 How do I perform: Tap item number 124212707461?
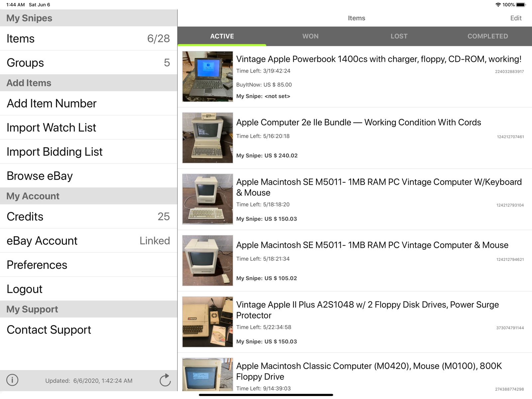(x=510, y=137)
